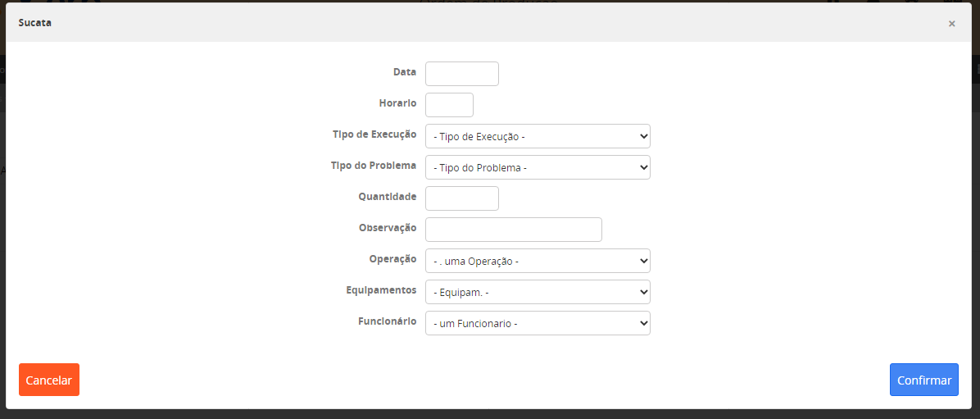This screenshot has width=980, height=419.
Task: Select the Observação text field
Action: coord(513,230)
